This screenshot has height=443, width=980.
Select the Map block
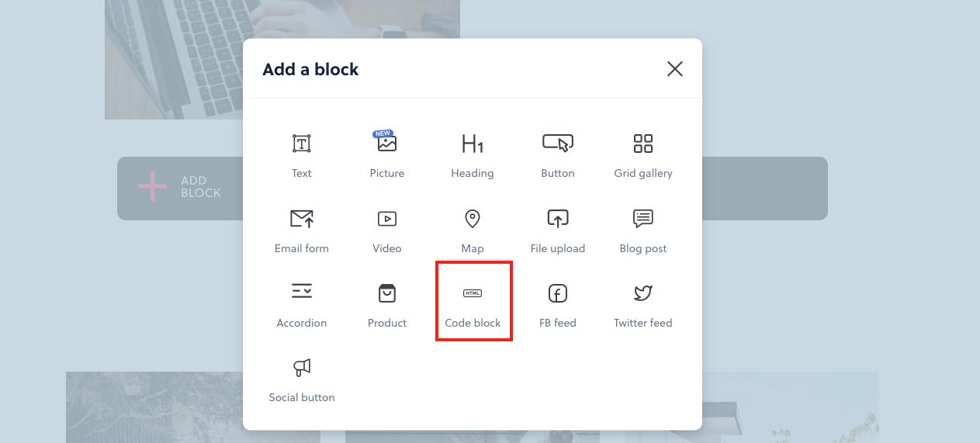point(472,230)
